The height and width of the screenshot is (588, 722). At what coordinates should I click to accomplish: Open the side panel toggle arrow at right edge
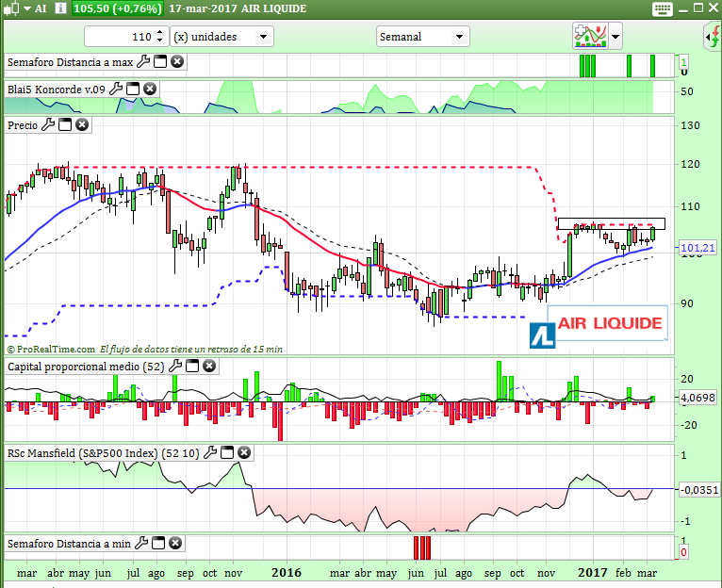[714, 37]
